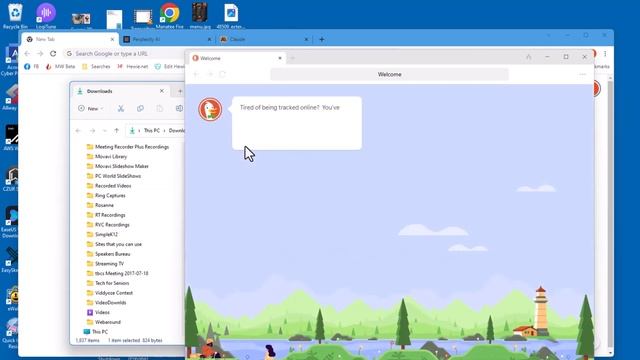Go back in File Explorer
Viewport: 640px width, 360px height.
[78, 131]
